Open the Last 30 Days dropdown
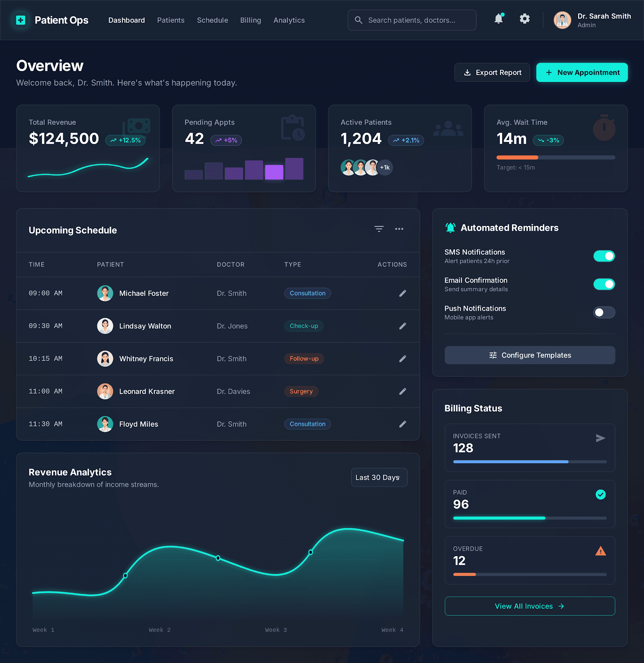 tap(379, 477)
